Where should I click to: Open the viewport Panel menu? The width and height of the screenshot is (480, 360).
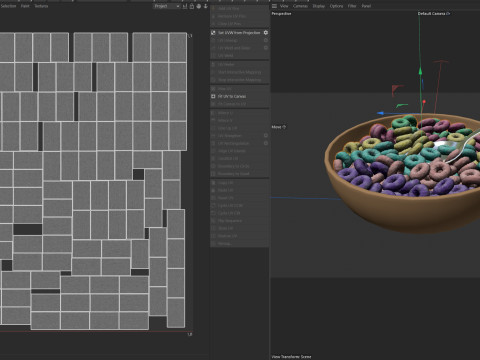[366, 6]
